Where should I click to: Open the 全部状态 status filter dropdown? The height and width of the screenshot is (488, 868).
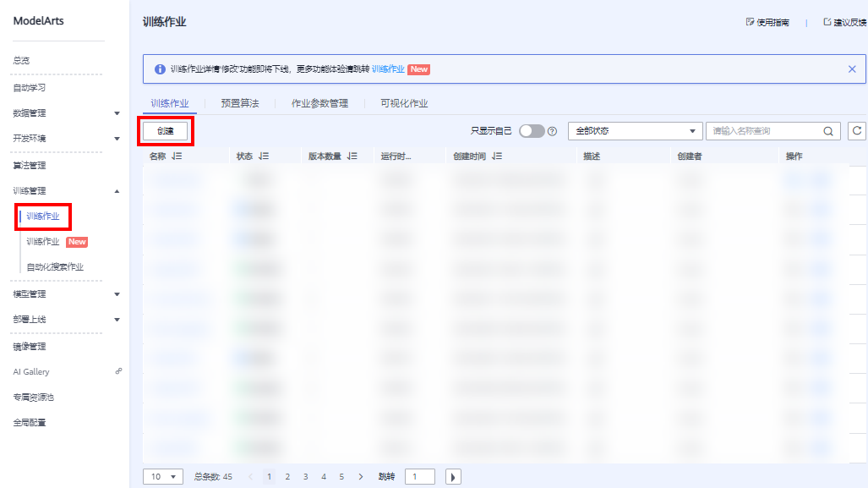(634, 131)
